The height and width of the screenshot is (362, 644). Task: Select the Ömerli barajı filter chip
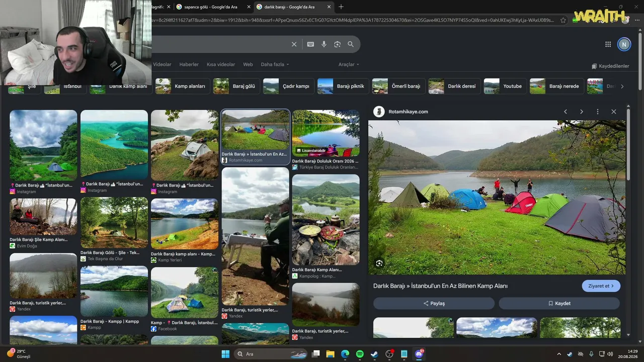pyautogui.click(x=398, y=86)
